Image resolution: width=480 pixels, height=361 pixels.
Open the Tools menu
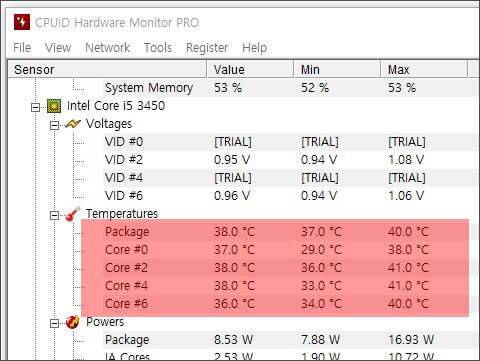pos(158,48)
